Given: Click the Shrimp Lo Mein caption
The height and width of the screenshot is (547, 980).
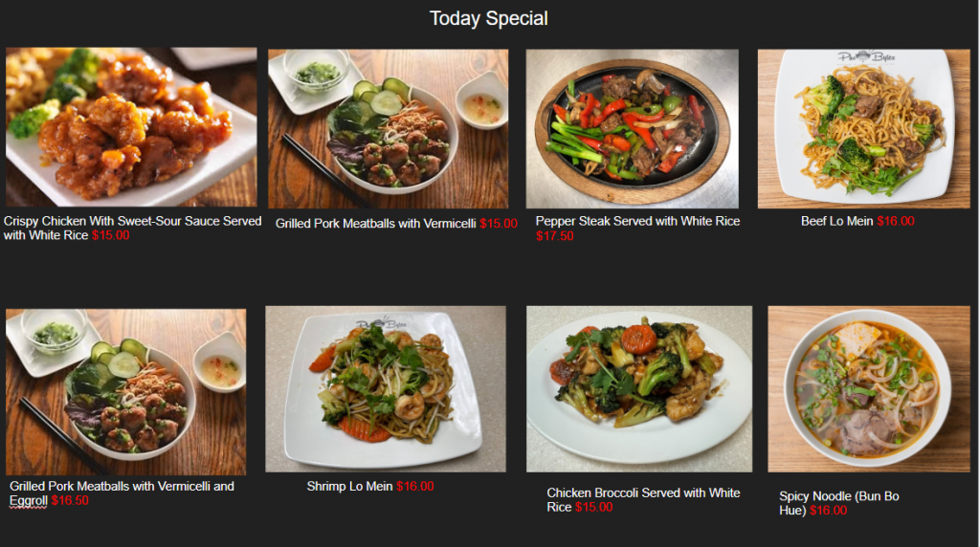Looking at the screenshot, I should coord(349,487).
